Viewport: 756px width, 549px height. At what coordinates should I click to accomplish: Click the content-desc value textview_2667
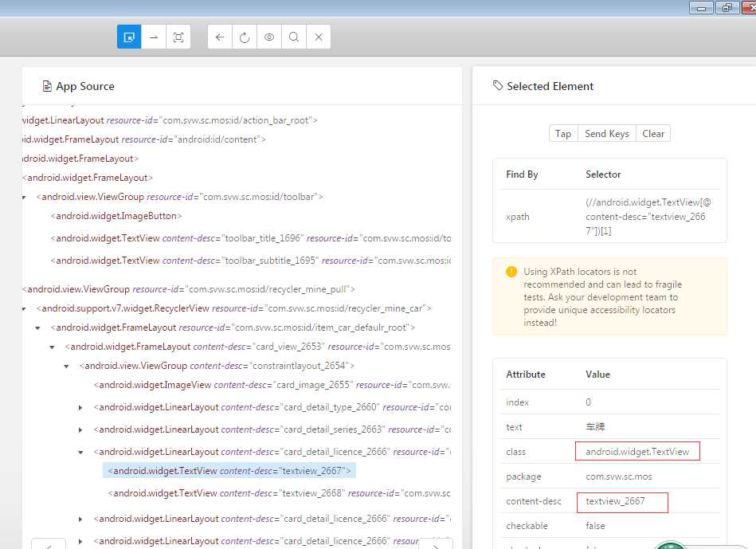tap(615, 501)
